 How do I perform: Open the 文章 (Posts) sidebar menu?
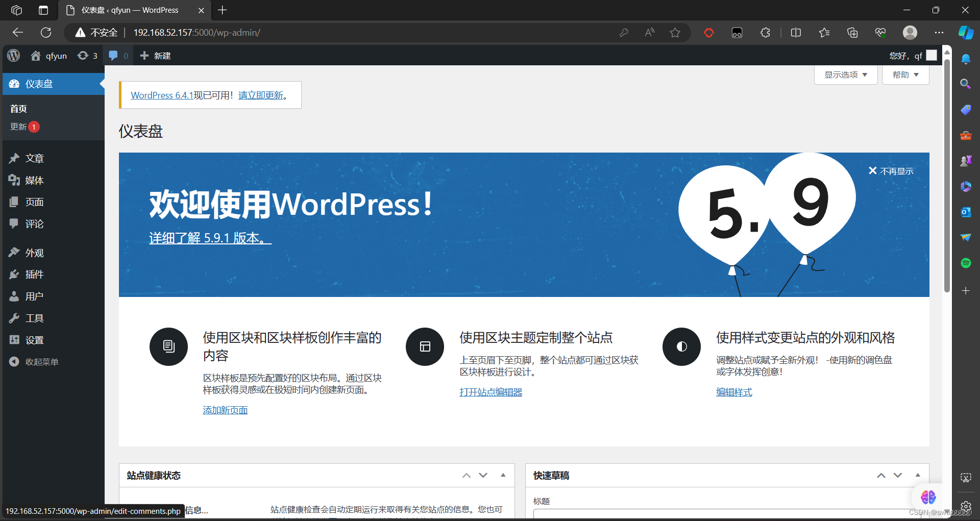coord(34,158)
